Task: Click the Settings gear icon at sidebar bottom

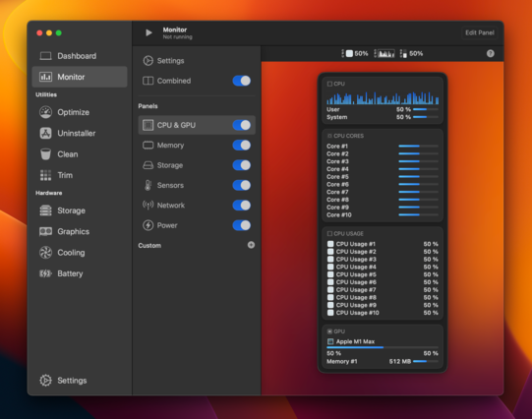Action: coord(45,381)
